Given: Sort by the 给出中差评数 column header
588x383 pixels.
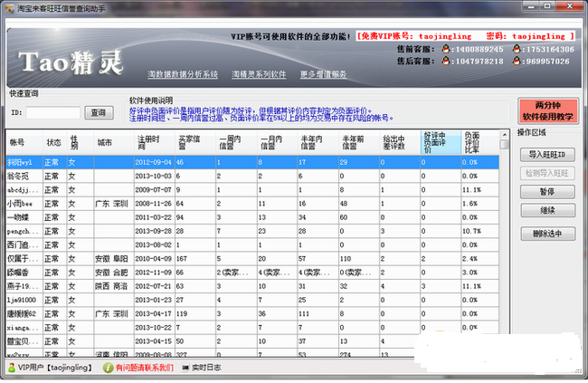Looking at the screenshot, I should (400, 142).
